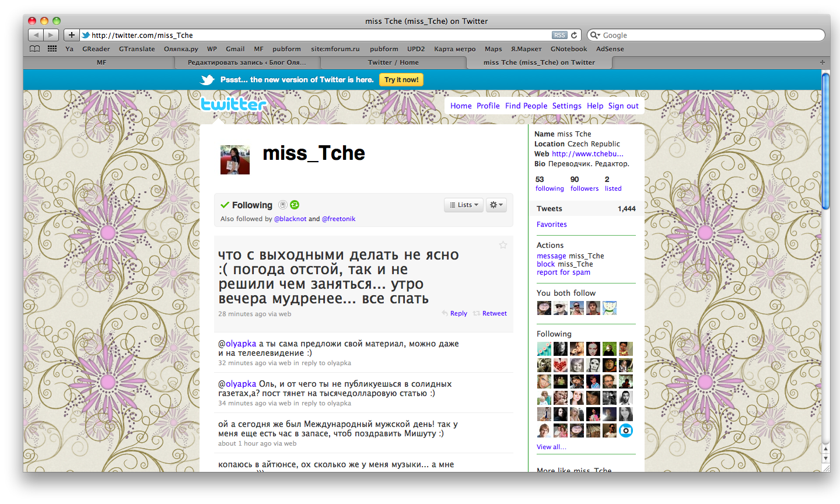This screenshot has width=840, height=504.
Task: Select the miss Tche on Twitter tab
Action: point(539,62)
